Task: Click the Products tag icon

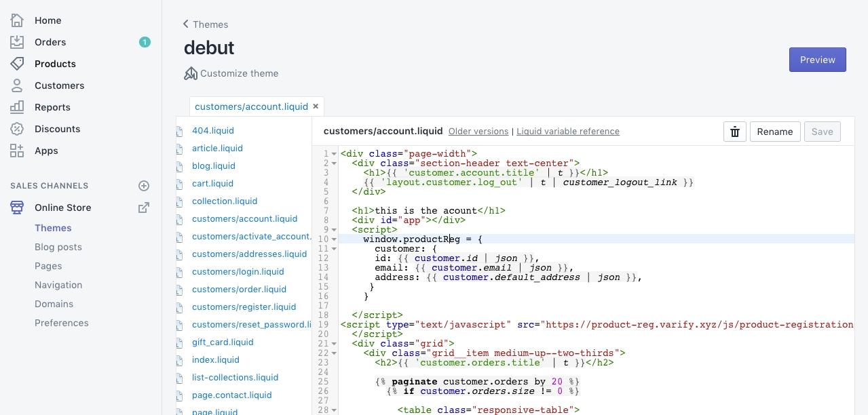Action: [x=17, y=64]
